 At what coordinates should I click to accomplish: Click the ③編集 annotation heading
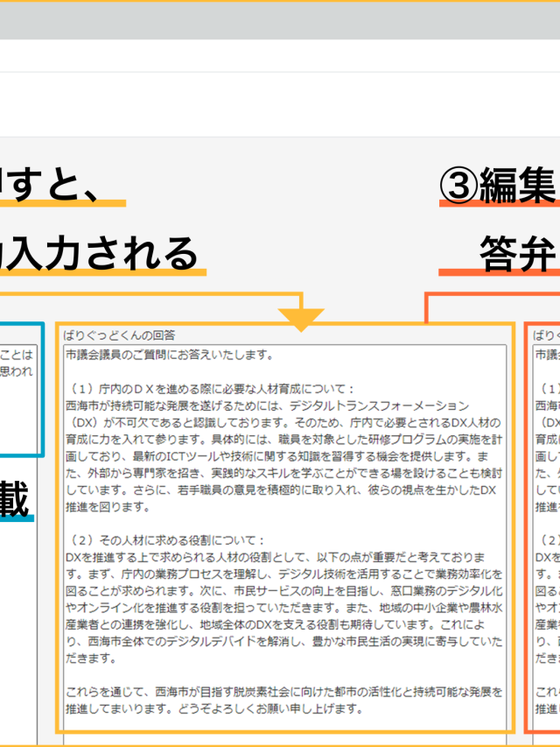[497, 187]
